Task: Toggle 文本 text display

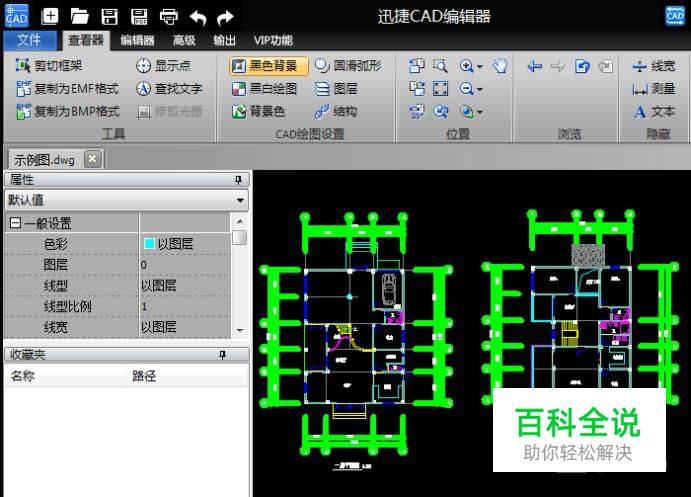Action: [654, 112]
